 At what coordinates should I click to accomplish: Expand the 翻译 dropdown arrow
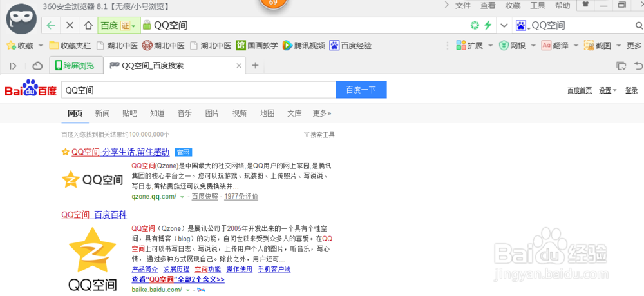pyautogui.click(x=576, y=45)
